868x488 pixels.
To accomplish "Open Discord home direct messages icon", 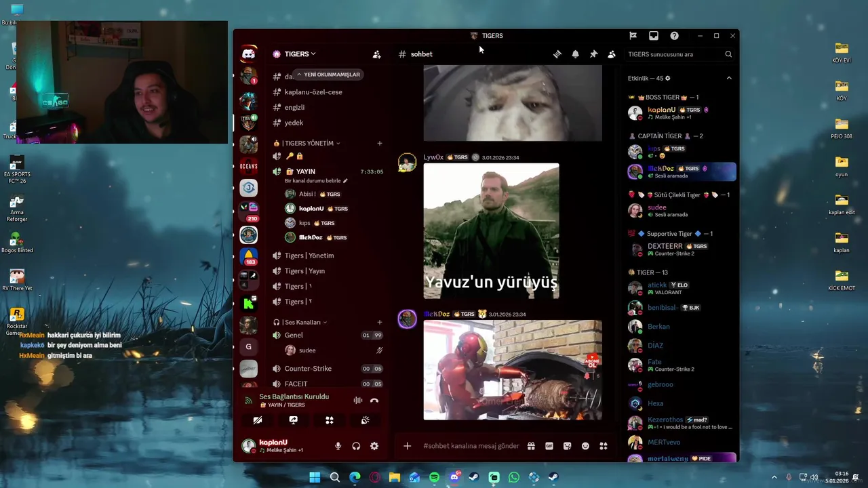I will tap(249, 54).
